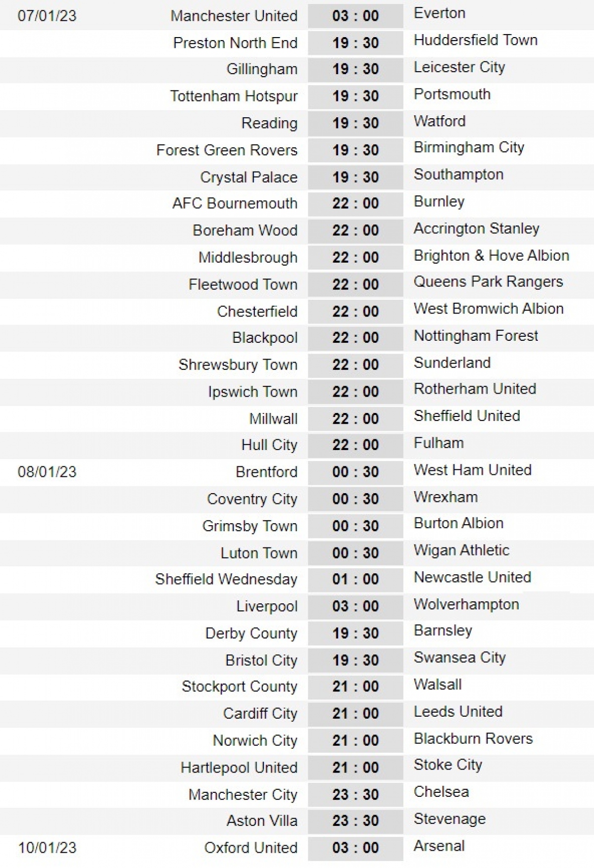Select Stevenage in the fixtures list
The image size is (594, 868).
point(449,819)
